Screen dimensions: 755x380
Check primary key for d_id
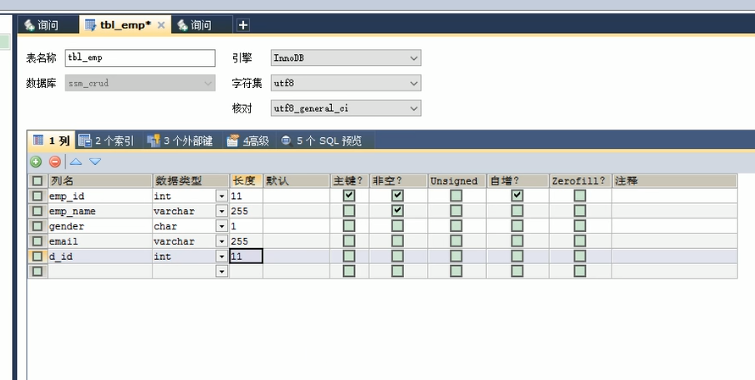(349, 256)
